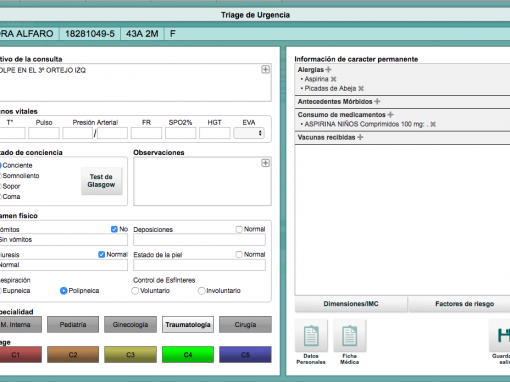Select Involuntario sphincter control

(201, 291)
